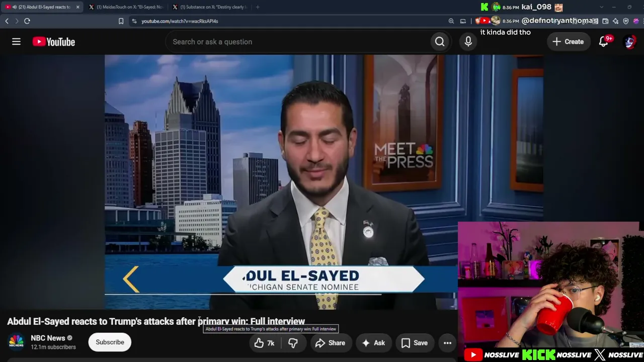This screenshot has width=644, height=362.
Task: Open the NBC News channel avatar
Action: [16, 342]
